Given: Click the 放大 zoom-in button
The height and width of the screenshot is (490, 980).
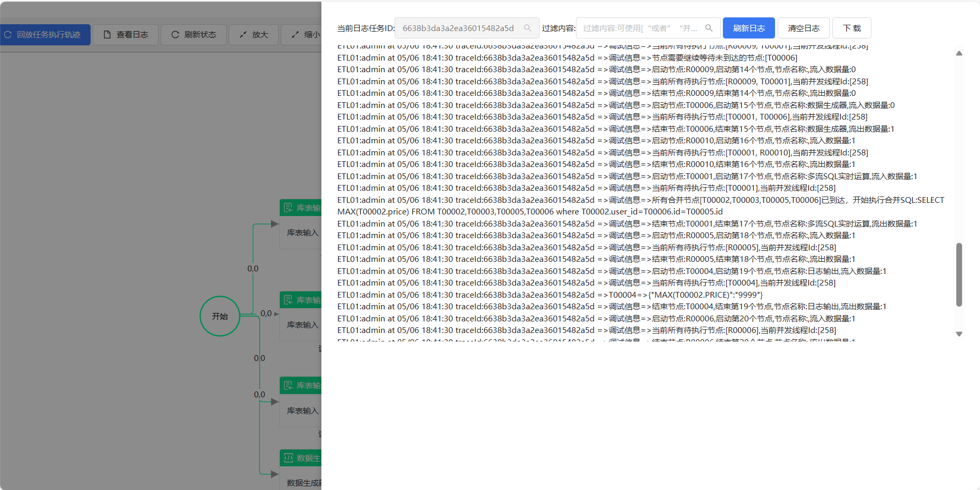Looking at the screenshot, I should 253,34.
